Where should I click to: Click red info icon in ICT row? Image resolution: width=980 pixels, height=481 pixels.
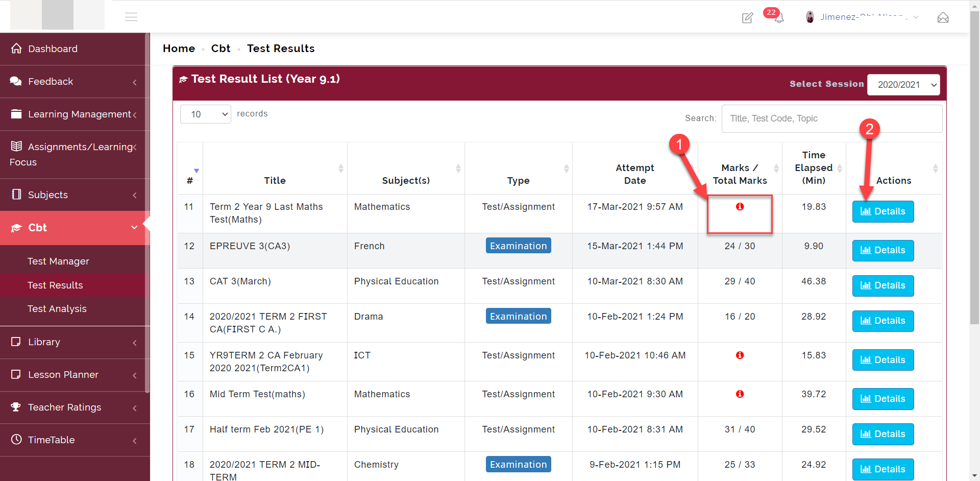[740, 355]
